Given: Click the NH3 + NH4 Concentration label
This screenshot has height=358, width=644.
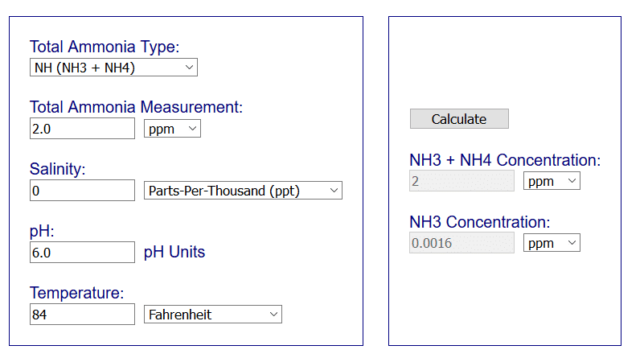Looking at the screenshot, I should pos(505,160).
